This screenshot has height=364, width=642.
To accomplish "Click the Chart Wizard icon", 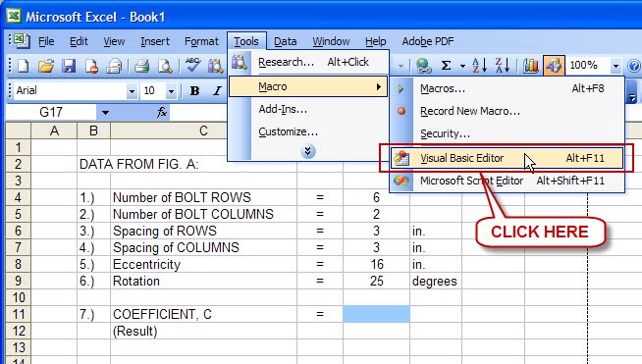I will click(x=531, y=66).
